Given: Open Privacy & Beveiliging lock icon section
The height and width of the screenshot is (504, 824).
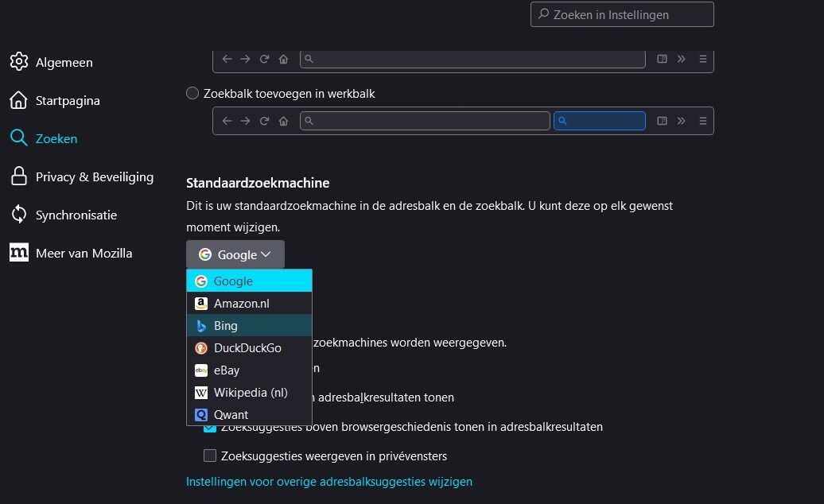Looking at the screenshot, I should pyautogui.click(x=19, y=176).
